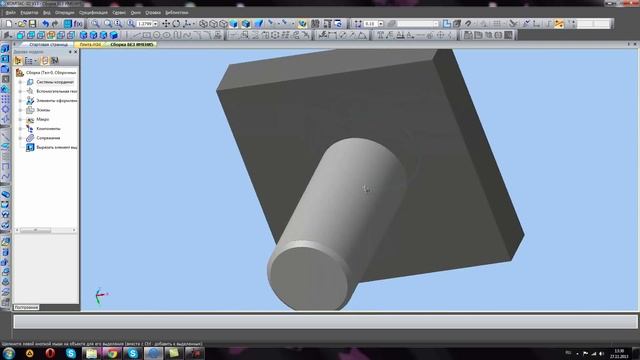Open the first Skype taskbar icon

(x=71, y=353)
